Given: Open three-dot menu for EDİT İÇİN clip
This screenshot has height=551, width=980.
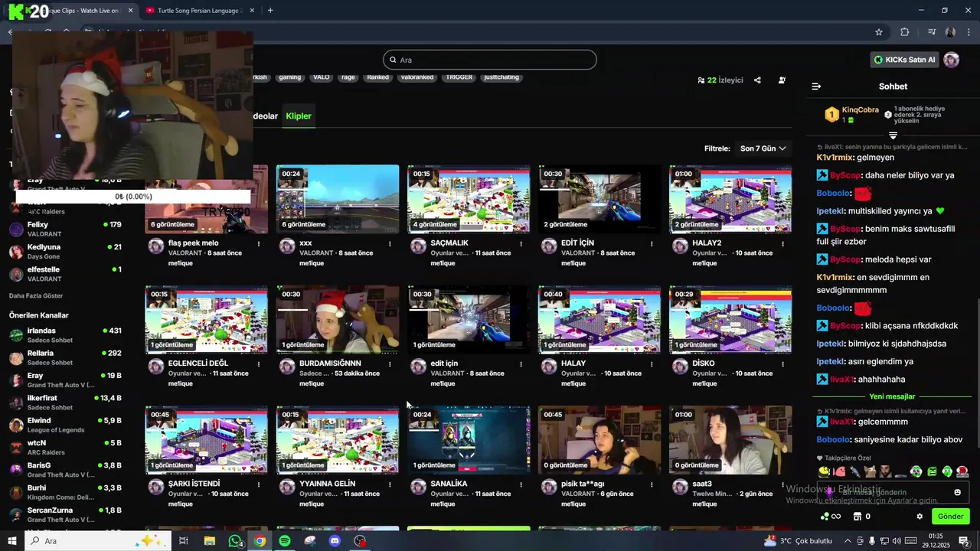Looking at the screenshot, I should pos(652,243).
